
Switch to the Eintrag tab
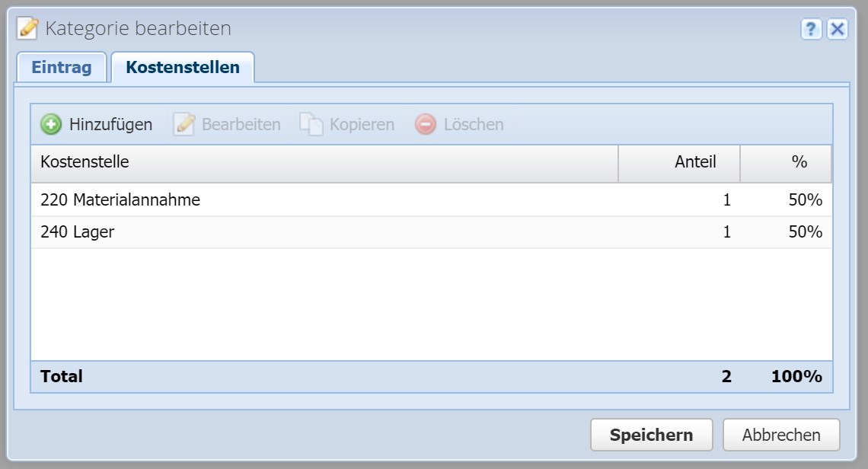62,67
